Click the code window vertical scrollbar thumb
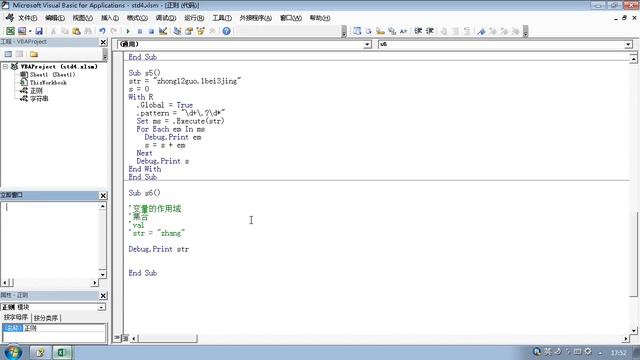 pyautogui.click(x=633, y=253)
